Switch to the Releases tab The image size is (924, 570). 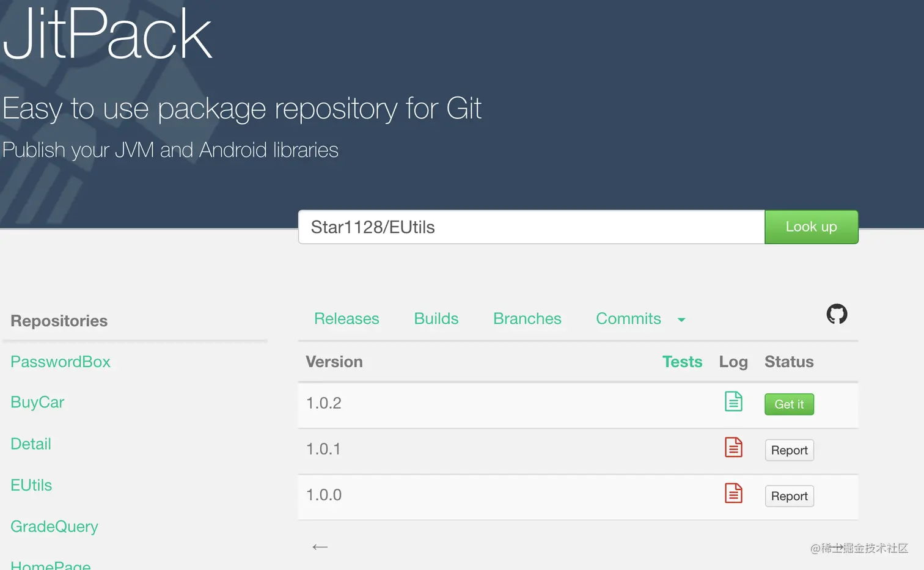pyautogui.click(x=346, y=318)
